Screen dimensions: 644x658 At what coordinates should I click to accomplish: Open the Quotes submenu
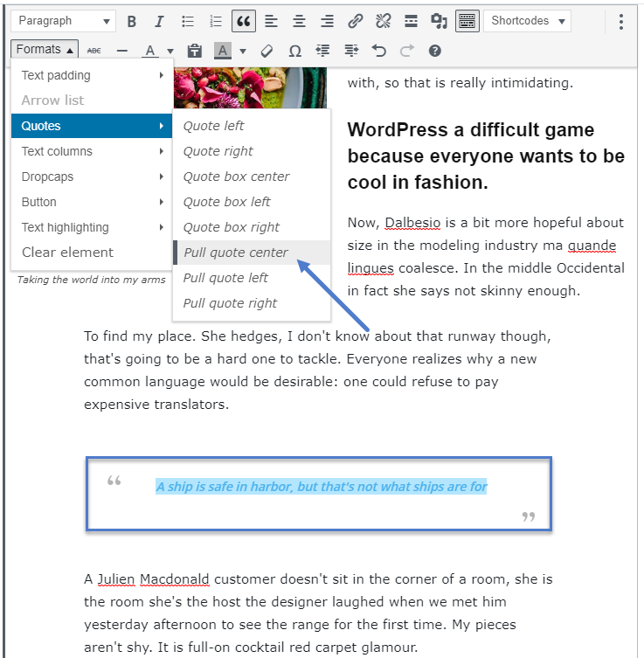pyautogui.click(x=92, y=126)
